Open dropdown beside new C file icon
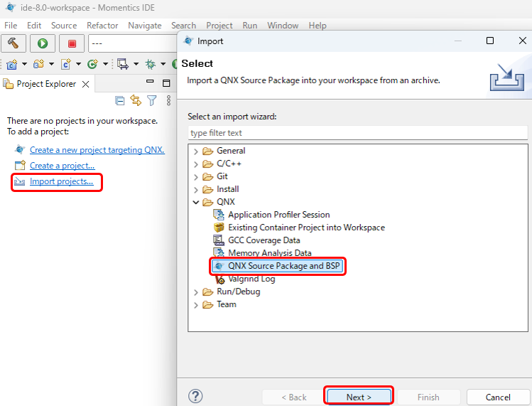 (78, 64)
